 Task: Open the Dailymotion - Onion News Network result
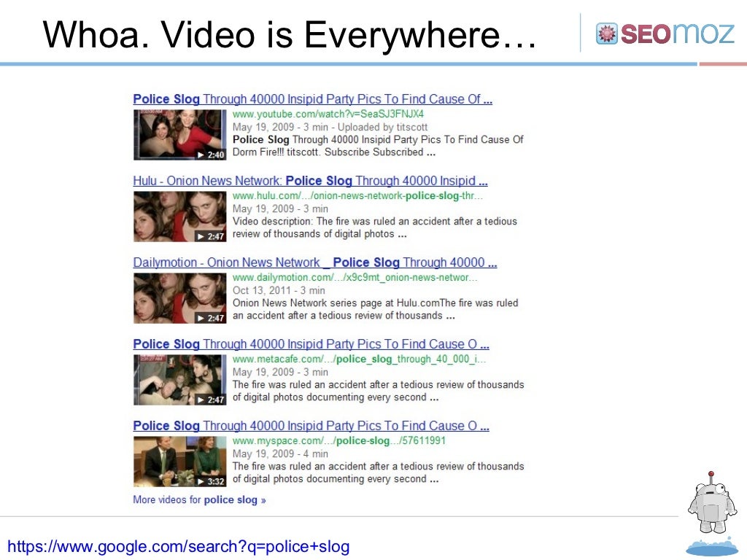click(315, 262)
